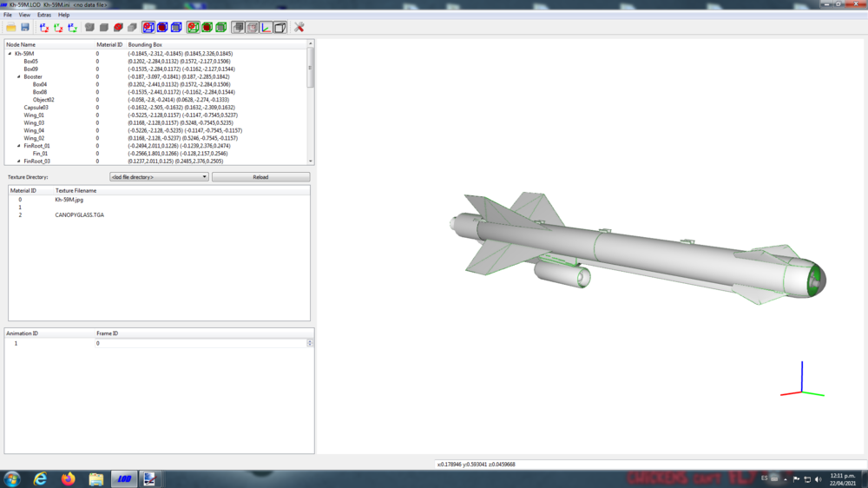Click the Frame ID spinner arrows

(x=310, y=344)
